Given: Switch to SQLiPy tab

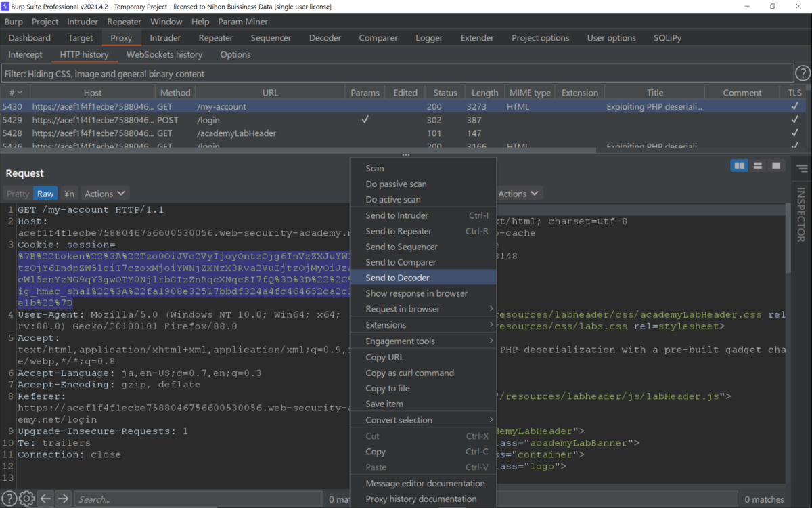Looking at the screenshot, I should click(x=668, y=38).
